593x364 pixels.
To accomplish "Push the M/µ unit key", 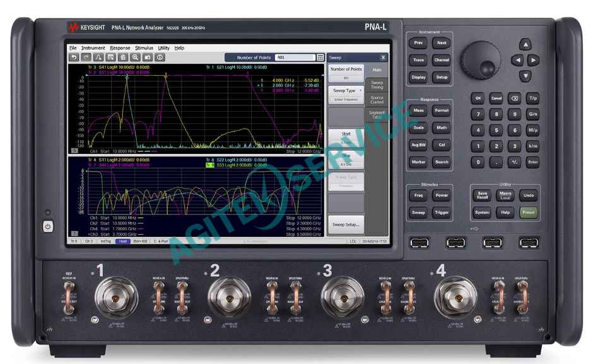I will [x=533, y=130].
